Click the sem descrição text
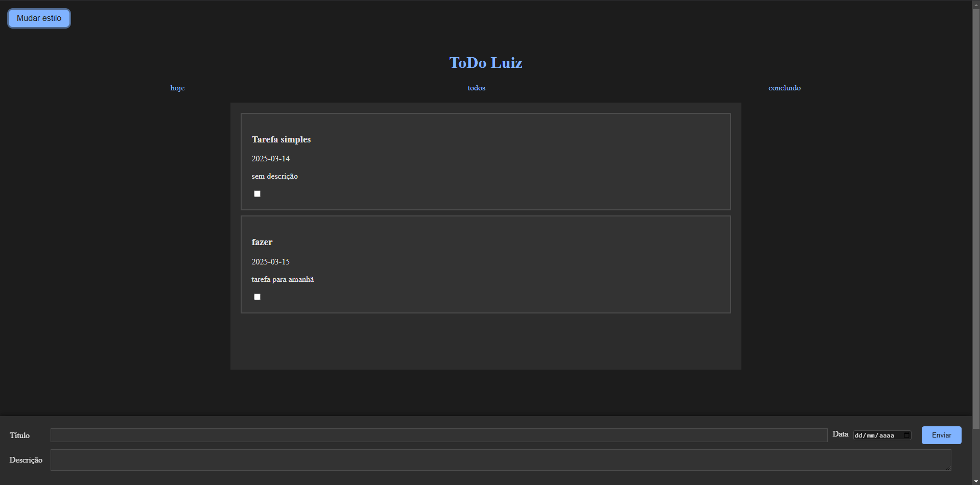The height and width of the screenshot is (485, 980). point(274,176)
